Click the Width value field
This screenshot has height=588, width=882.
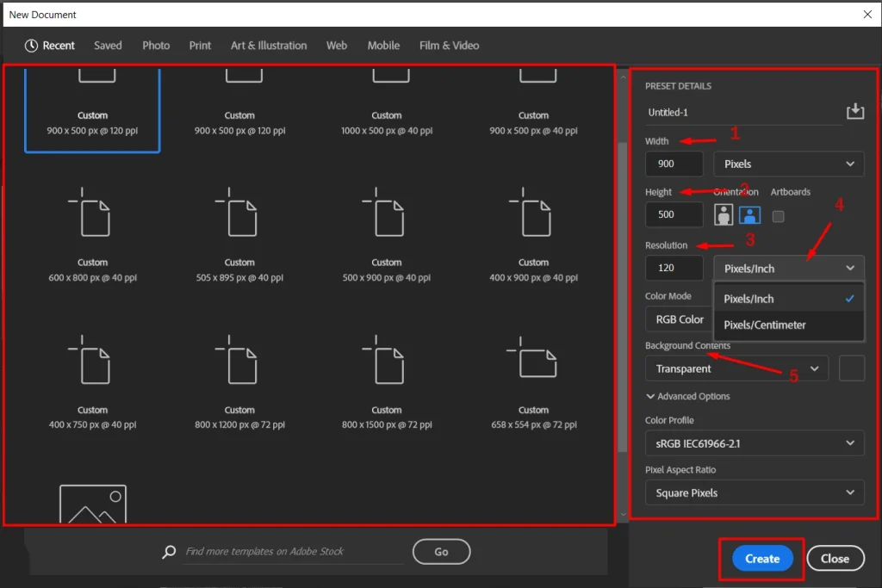[x=674, y=164]
